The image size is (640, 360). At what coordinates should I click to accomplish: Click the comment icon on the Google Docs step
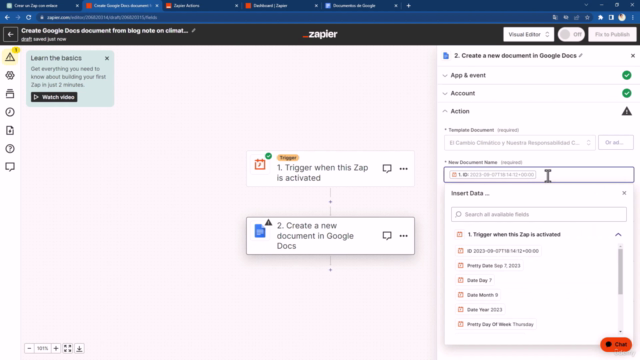tap(387, 236)
